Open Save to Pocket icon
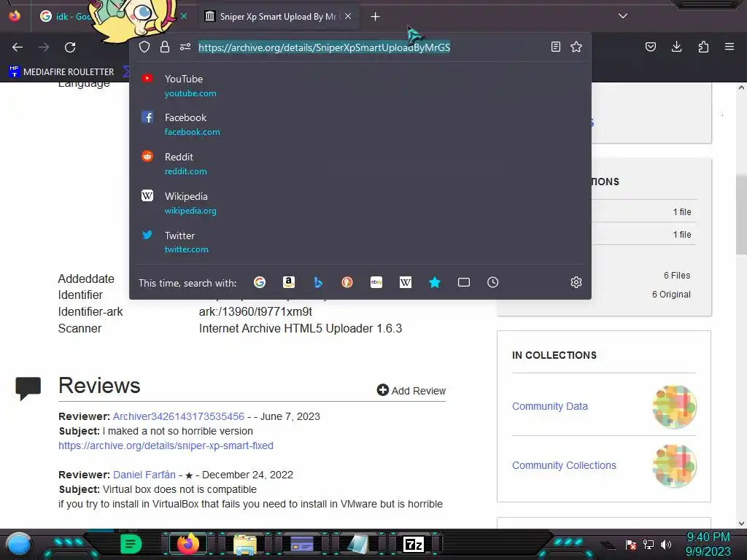This screenshot has width=747, height=560. (651, 47)
